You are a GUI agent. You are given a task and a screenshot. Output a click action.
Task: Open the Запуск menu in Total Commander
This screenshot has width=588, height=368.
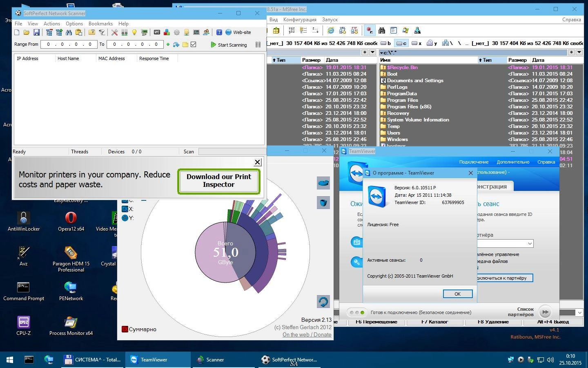click(x=330, y=20)
